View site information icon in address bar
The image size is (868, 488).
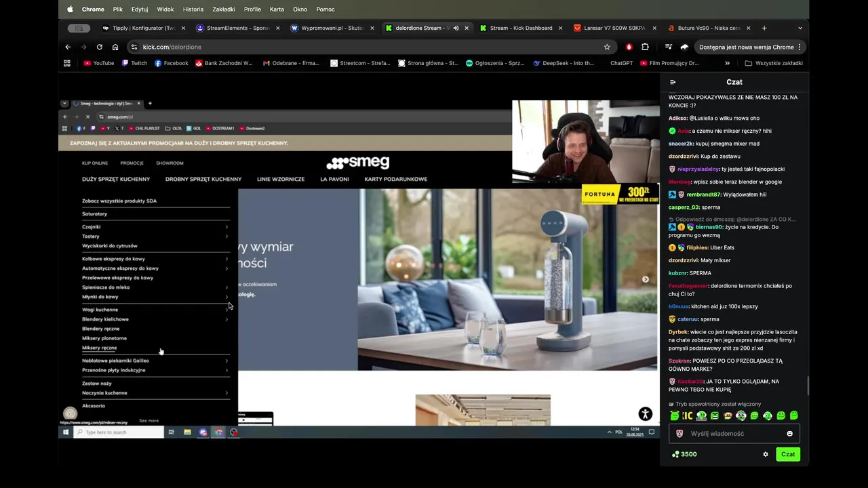(x=134, y=47)
